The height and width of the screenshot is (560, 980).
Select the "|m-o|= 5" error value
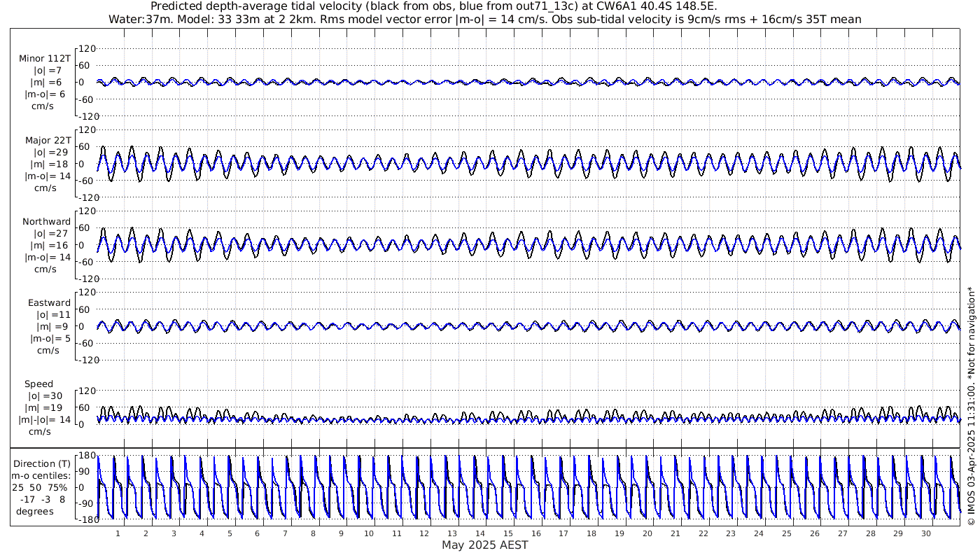pyautogui.click(x=49, y=338)
